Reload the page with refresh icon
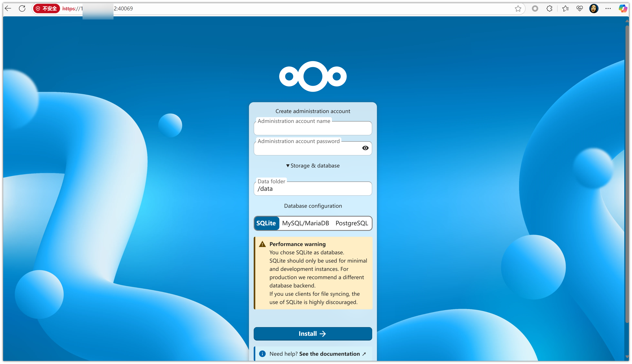This screenshot has height=364, width=632. [22, 8]
